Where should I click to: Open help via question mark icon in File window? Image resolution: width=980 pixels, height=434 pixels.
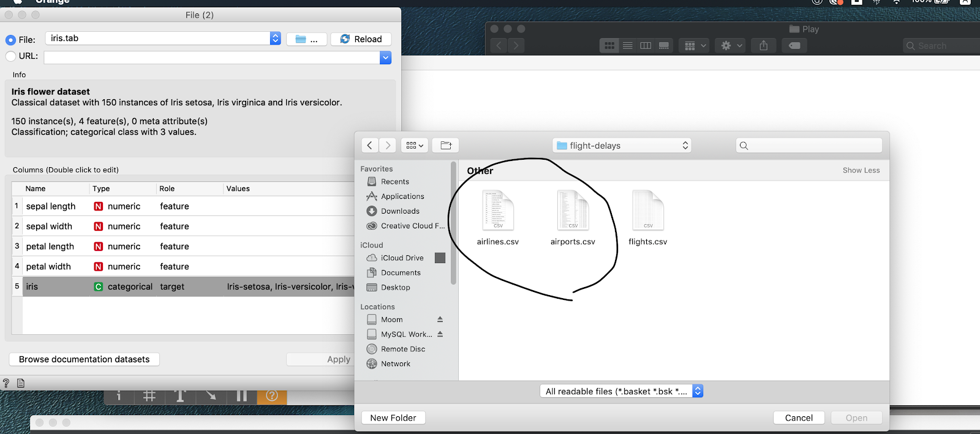[6, 383]
